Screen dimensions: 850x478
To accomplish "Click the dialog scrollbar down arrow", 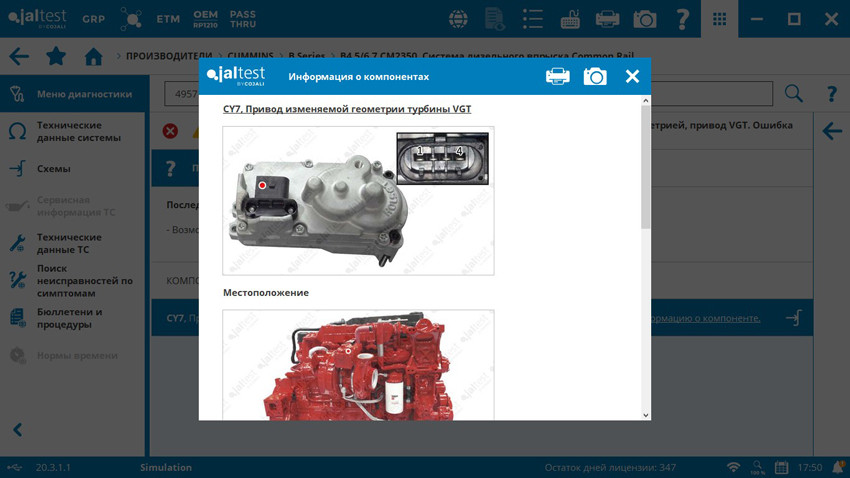I will 645,415.
